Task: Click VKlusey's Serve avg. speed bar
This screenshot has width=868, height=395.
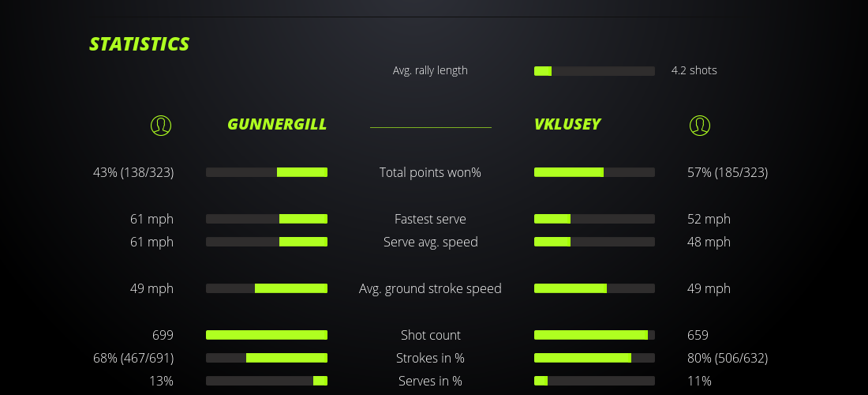Action: click(x=594, y=242)
